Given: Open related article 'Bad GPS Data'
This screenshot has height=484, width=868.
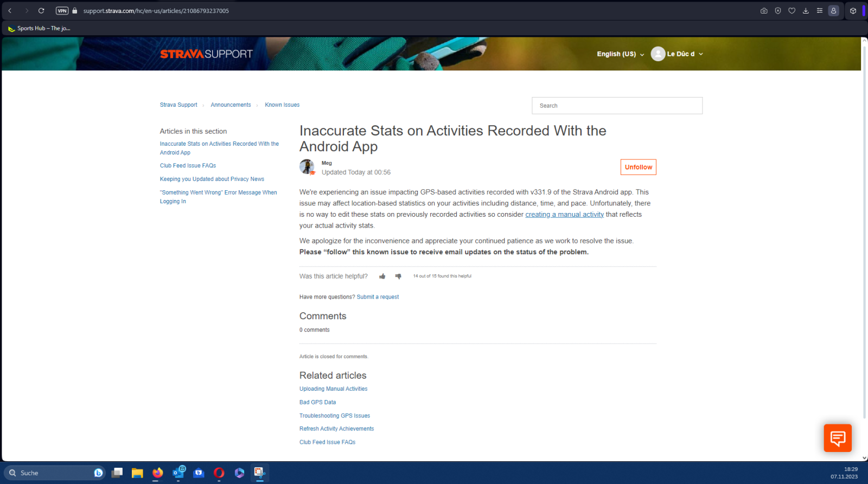Looking at the screenshot, I should [317, 403].
